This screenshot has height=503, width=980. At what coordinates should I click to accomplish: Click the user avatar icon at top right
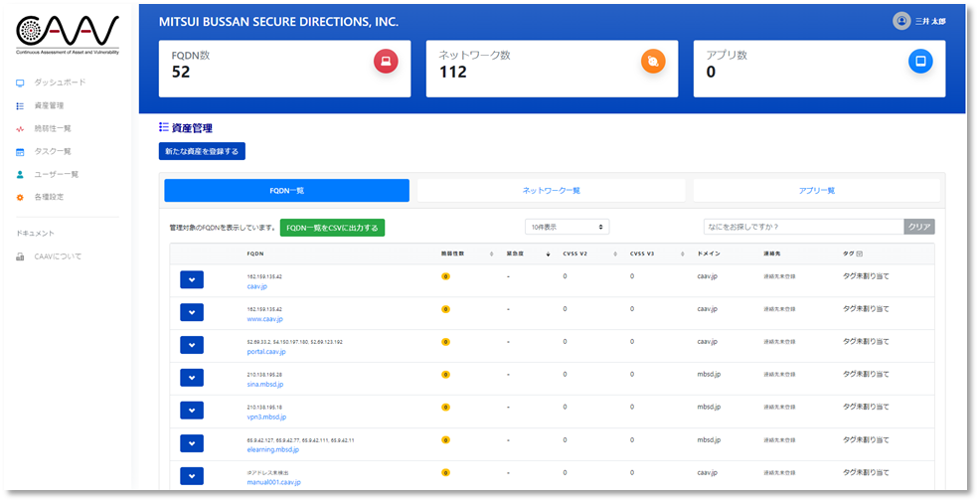coord(901,21)
